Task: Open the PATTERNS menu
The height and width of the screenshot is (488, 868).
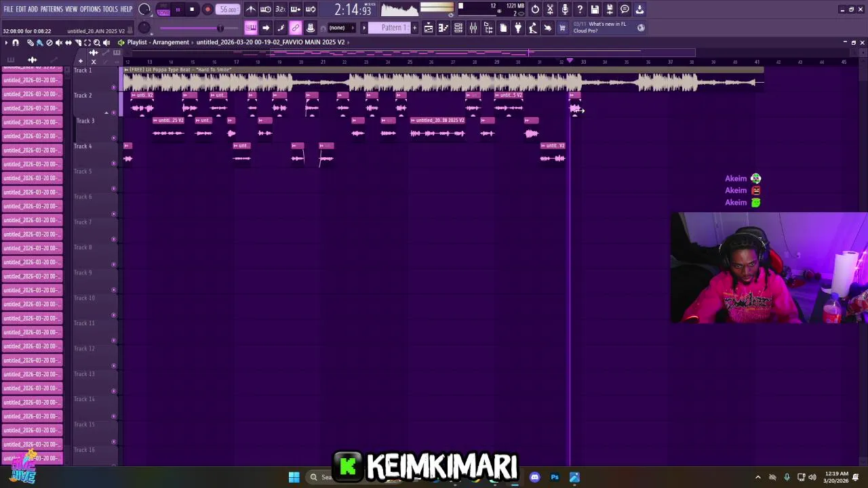Action: (x=52, y=9)
